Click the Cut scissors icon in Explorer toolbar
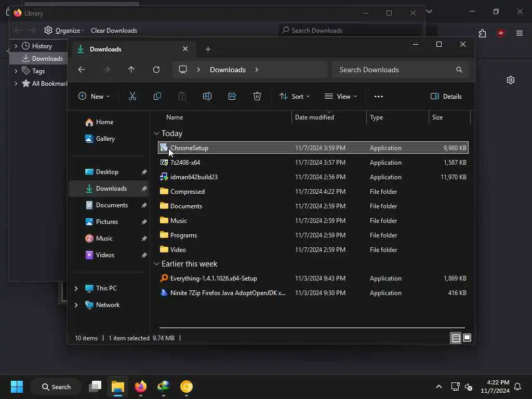The width and height of the screenshot is (532, 399). tap(132, 96)
